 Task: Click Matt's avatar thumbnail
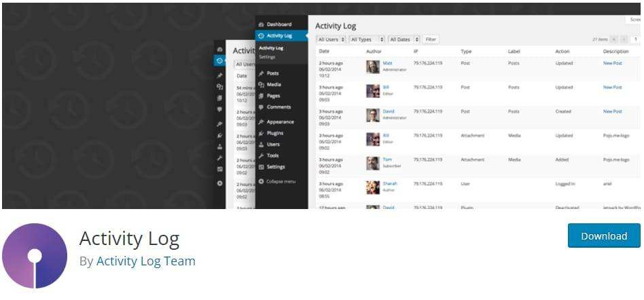coord(373,67)
